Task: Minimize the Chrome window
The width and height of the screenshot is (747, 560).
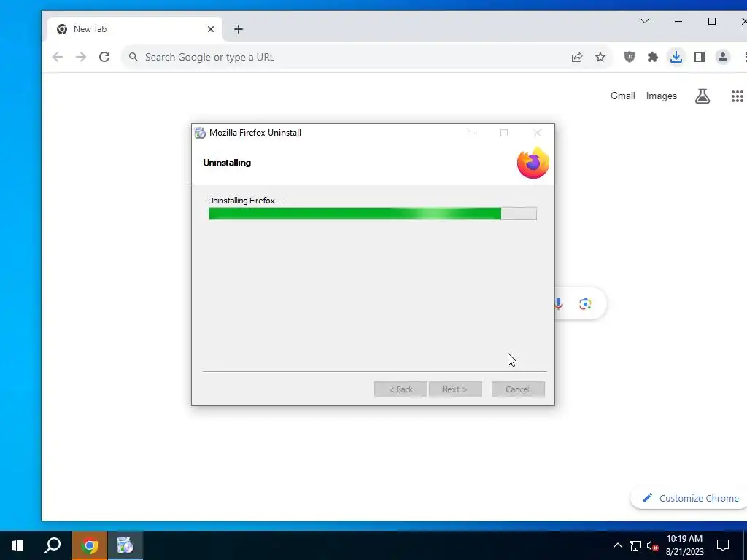Action: 678,21
